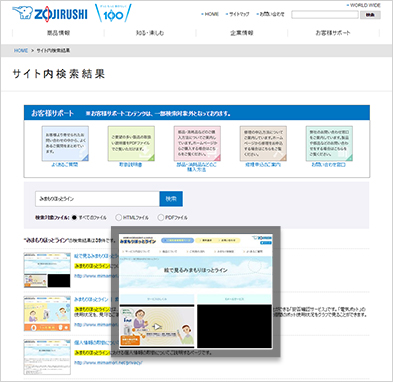
Task: Play the video in the preview popup
Action: tap(157, 327)
